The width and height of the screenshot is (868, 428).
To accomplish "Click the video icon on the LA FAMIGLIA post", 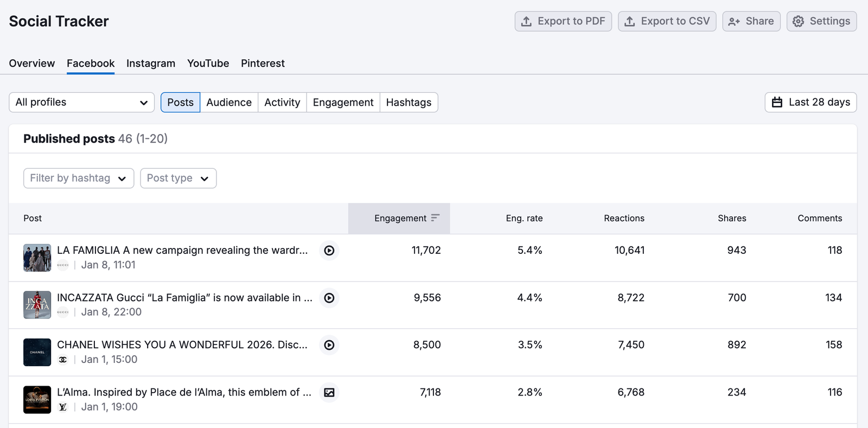I will pos(329,251).
